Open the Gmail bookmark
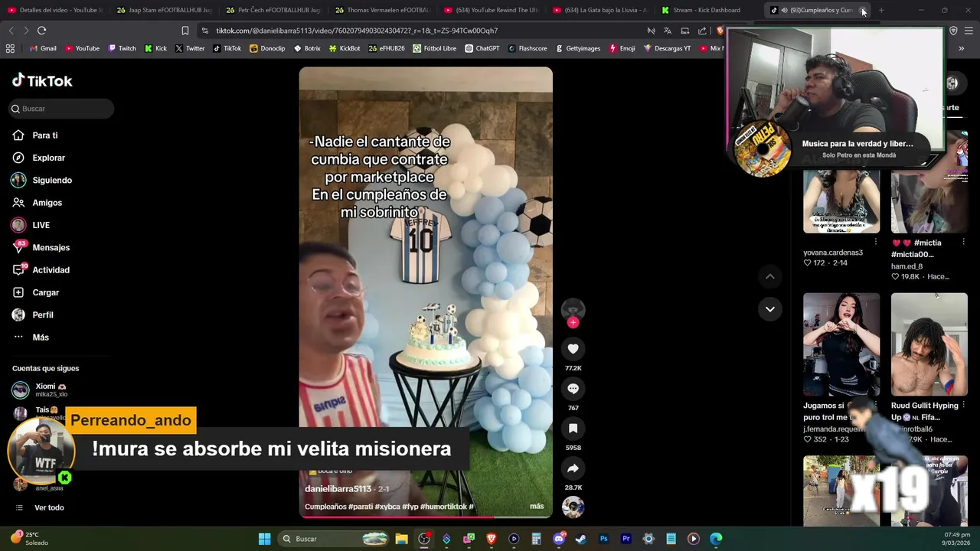 41,48
